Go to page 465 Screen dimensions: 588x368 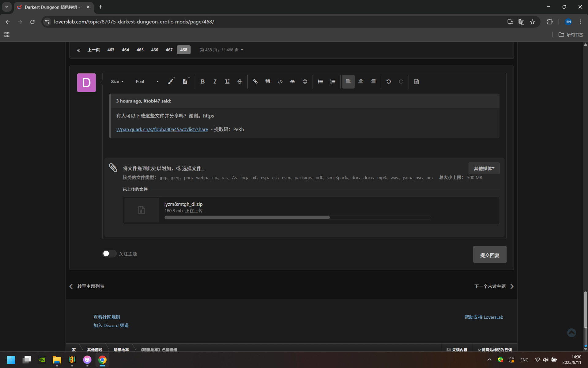coord(140,50)
